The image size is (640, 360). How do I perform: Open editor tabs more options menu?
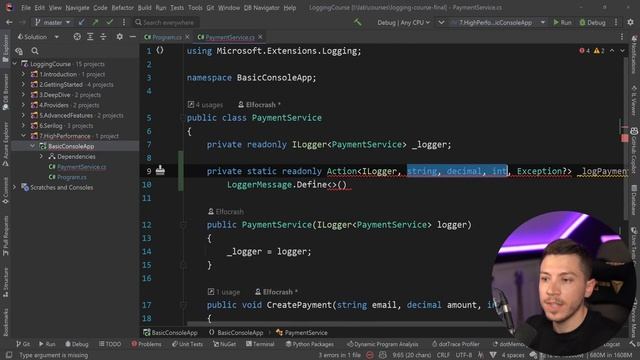pos(622,37)
